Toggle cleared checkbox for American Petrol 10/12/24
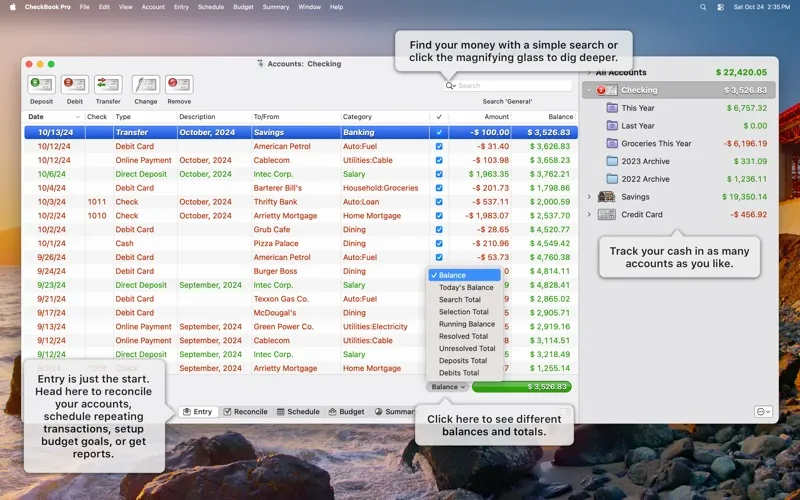This screenshot has width=800, height=500. tap(439, 146)
